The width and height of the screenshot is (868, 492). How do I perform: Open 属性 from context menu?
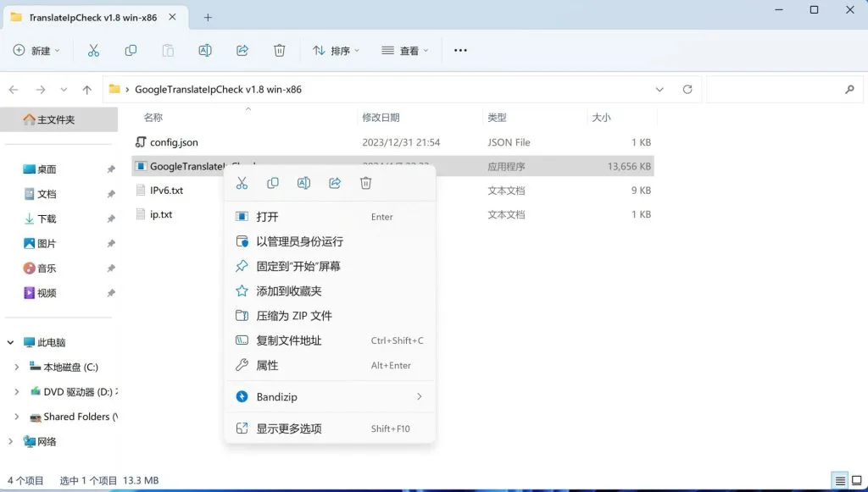pos(330,366)
